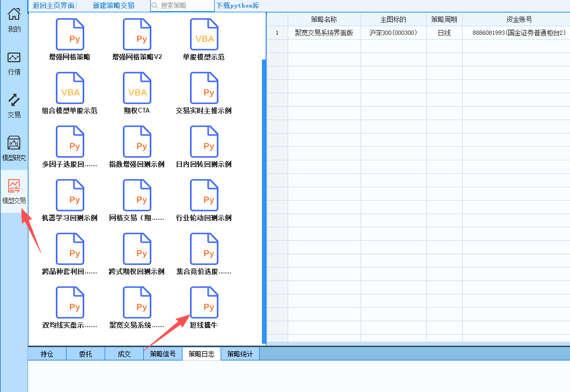The height and width of the screenshot is (392, 570).
Task: Open the 增强网格策略 Py file icon
Action: (x=70, y=34)
